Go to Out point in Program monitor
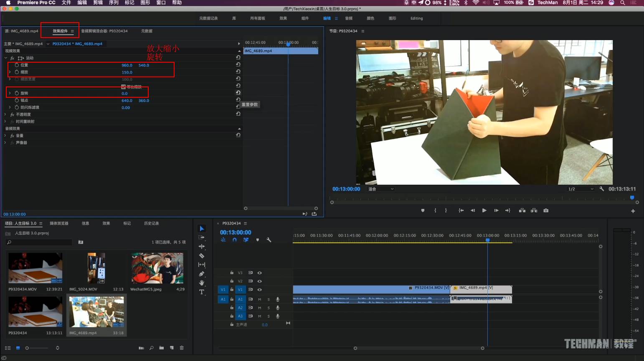 [508, 211]
